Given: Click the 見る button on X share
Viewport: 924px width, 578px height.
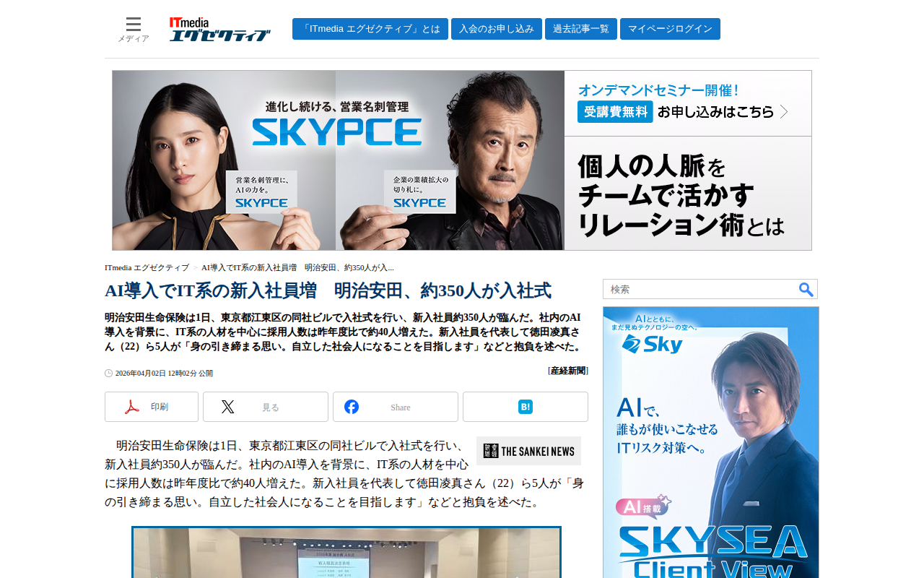Looking at the screenshot, I should point(271,407).
